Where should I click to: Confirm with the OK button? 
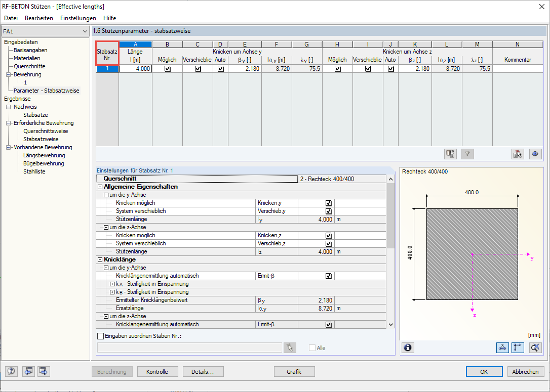(x=484, y=372)
